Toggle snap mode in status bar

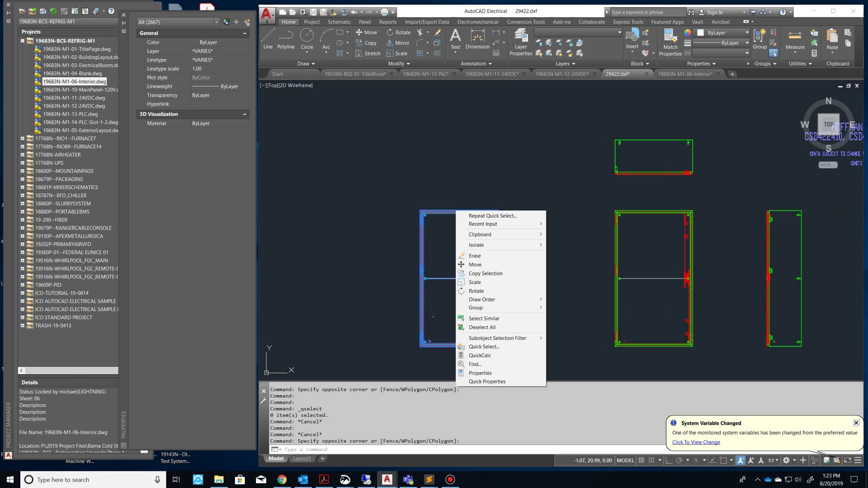pos(651,460)
